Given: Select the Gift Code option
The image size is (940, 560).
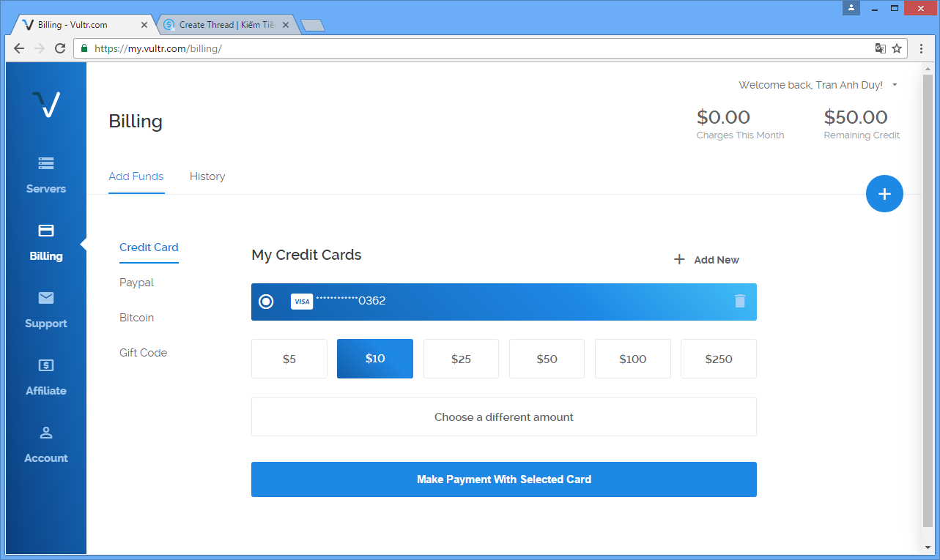Looking at the screenshot, I should [144, 353].
